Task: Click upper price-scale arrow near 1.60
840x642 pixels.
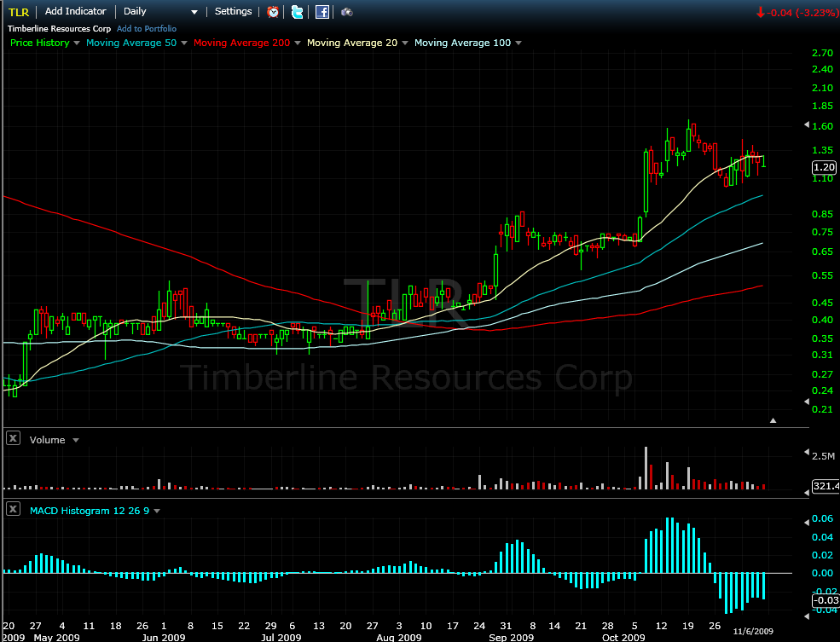Action: coord(807,124)
